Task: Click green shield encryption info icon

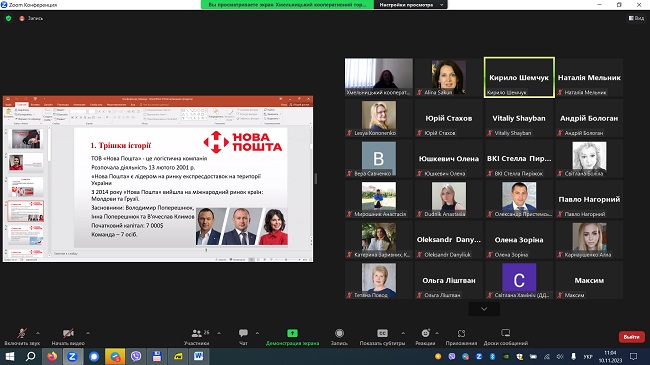Action: tap(8, 18)
